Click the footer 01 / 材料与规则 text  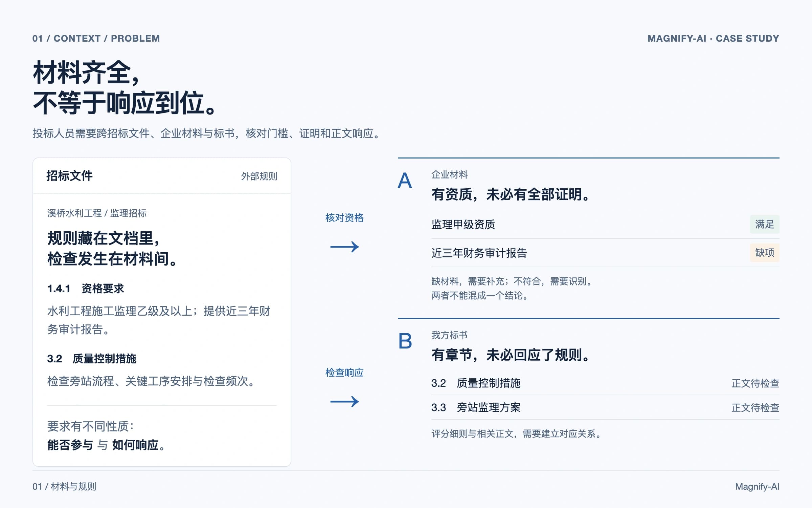(64, 487)
